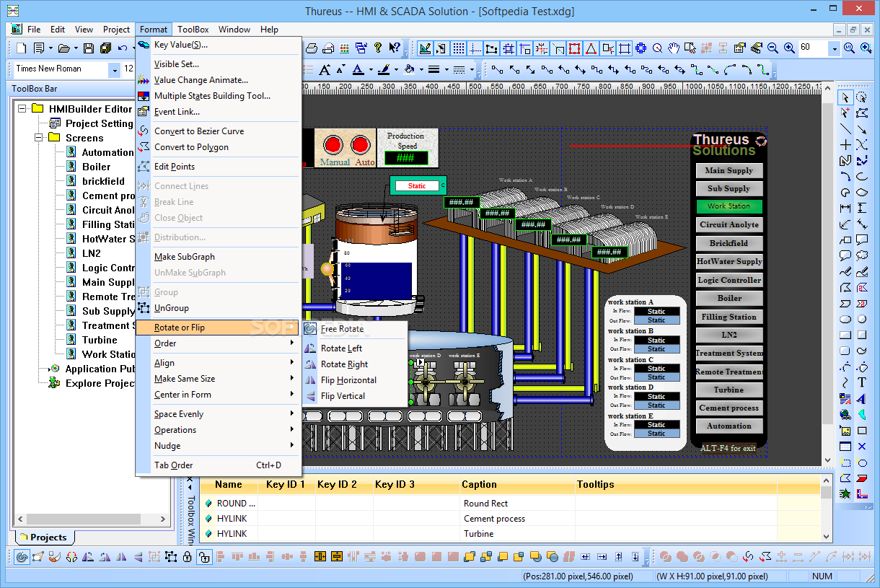Click the Increase Font Size 'A' icon

point(324,70)
